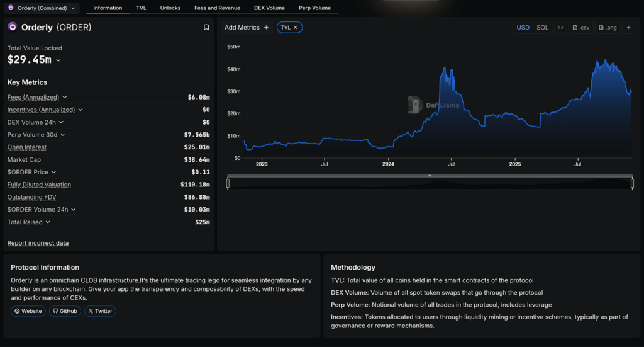Click the 2024 label on the chart axis
This screenshot has width=644, height=347.
tap(388, 164)
